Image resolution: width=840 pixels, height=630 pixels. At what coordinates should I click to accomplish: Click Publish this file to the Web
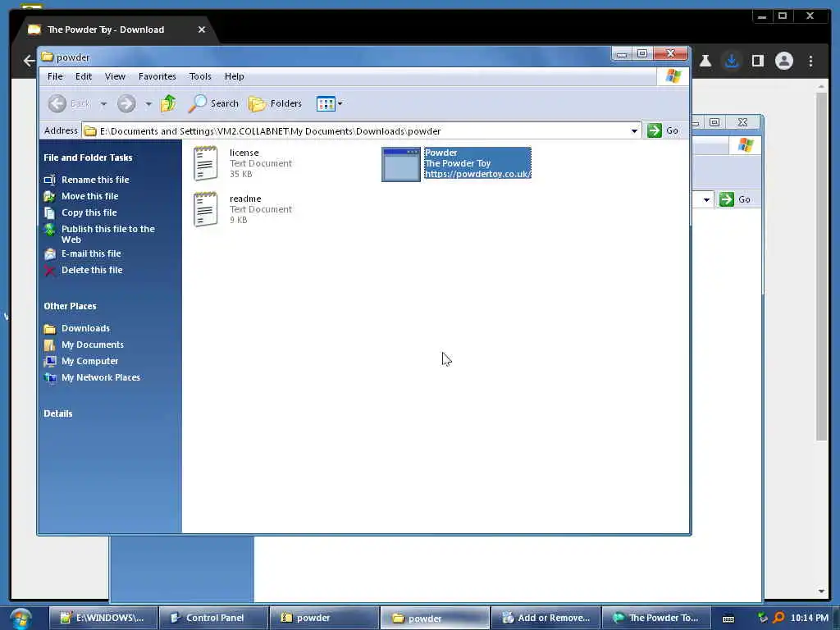pyautogui.click(x=107, y=234)
